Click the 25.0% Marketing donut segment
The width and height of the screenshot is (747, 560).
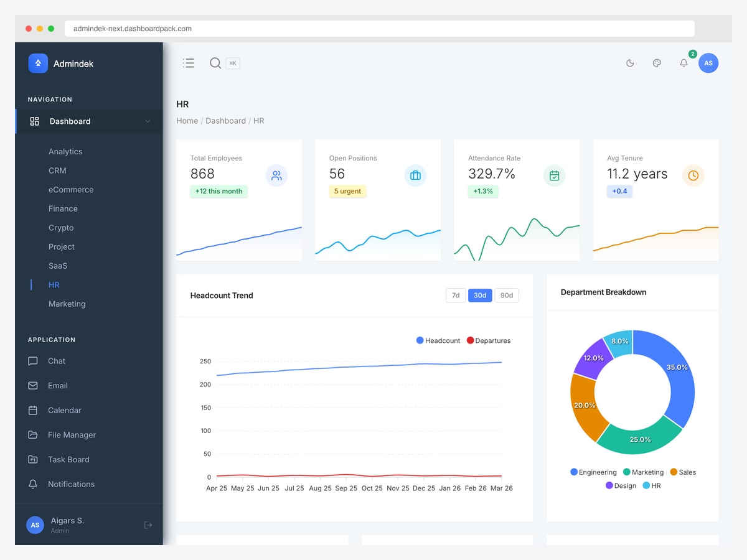point(640,439)
